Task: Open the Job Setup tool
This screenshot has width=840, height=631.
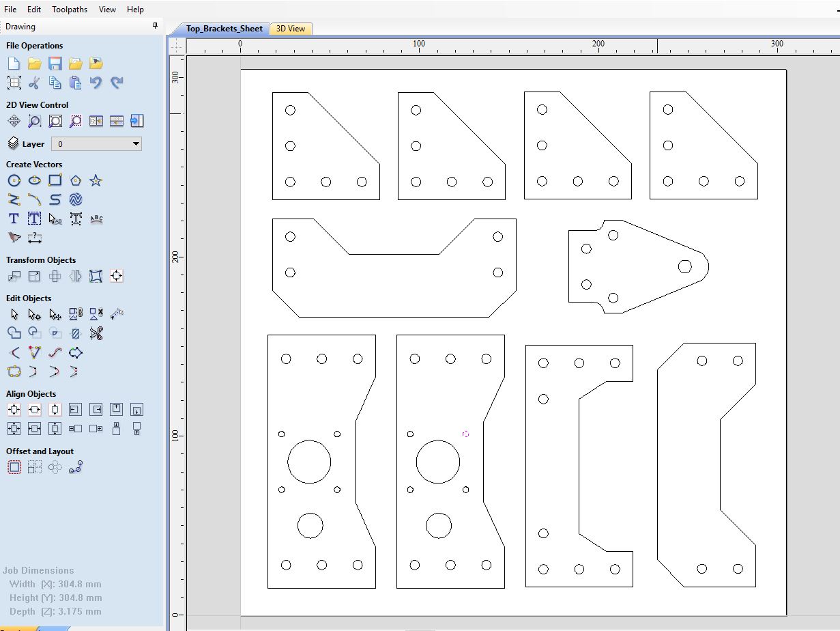Action: 14,83
